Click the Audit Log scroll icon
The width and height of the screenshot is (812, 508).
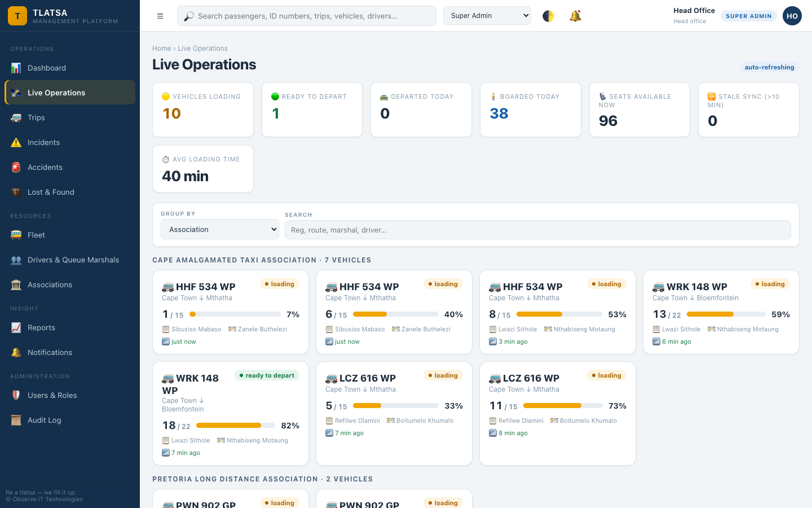(16, 420)
